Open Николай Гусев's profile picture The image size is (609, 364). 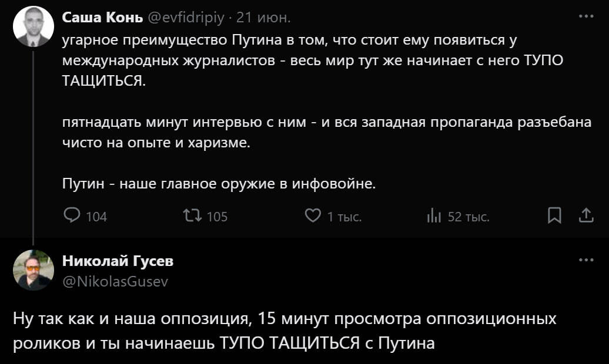34,270
